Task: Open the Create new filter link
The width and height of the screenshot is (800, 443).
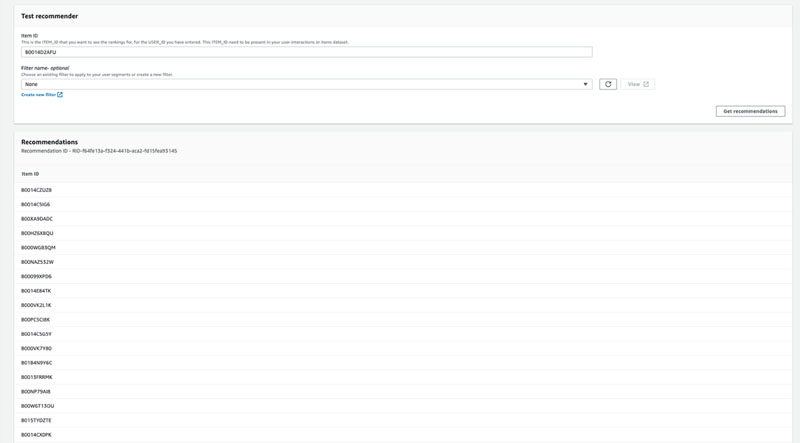Action: [x=39, y=94]
